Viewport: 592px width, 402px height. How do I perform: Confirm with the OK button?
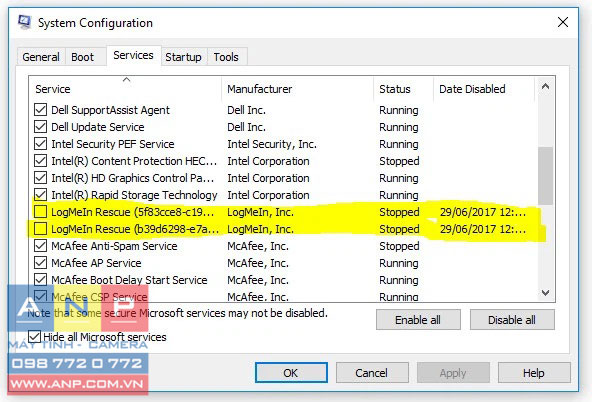point(291,373)
